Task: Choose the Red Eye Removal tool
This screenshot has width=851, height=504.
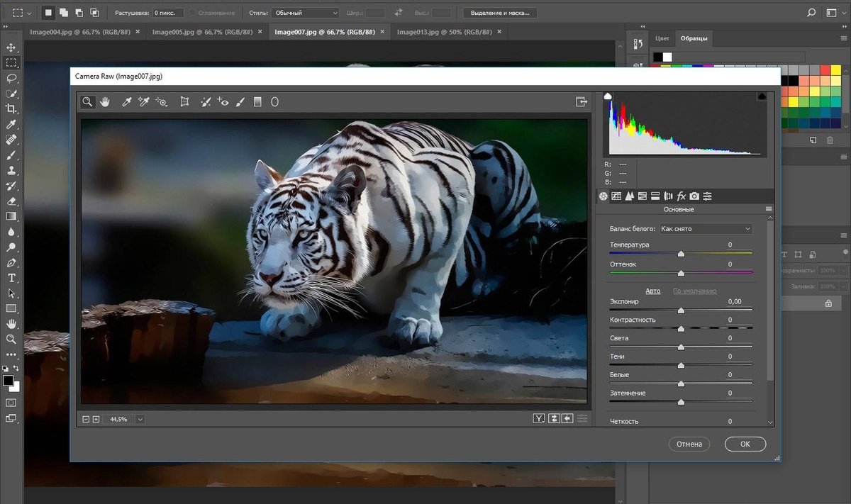Action: coord(223,102)
